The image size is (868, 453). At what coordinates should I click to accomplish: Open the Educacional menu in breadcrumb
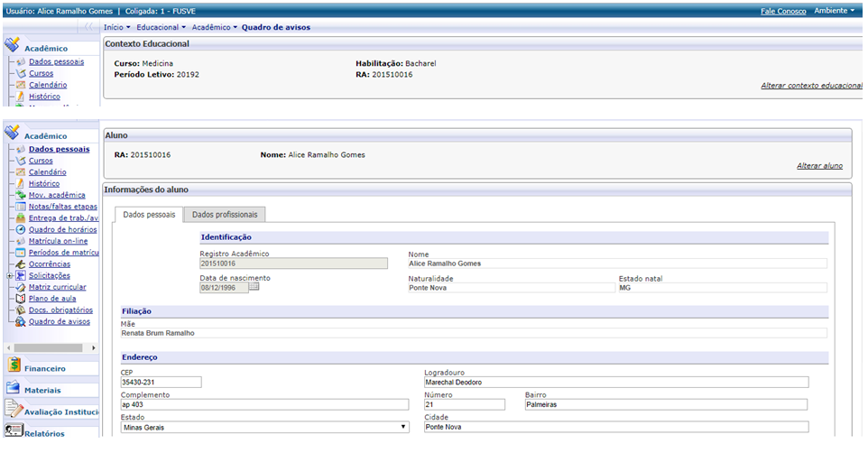[x=161, y=27]
